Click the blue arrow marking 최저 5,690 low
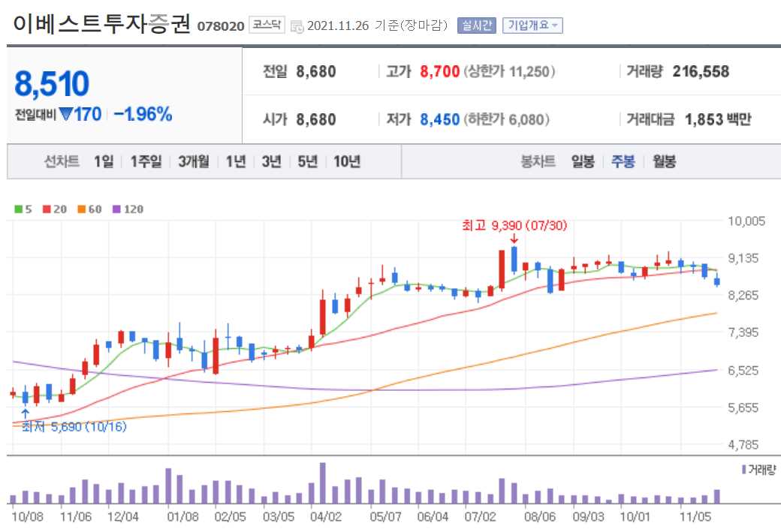The height and width of the screenshot is (532, 781). tap(26, 411)
